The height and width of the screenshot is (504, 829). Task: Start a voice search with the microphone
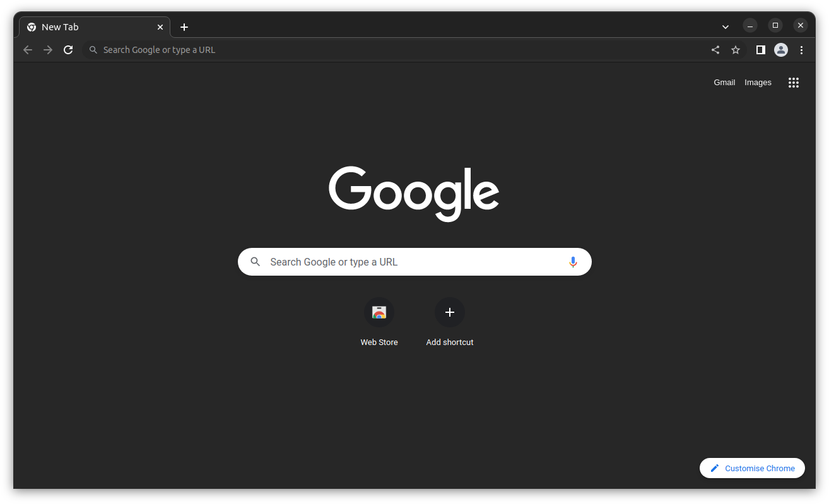(x=573, y=261)
